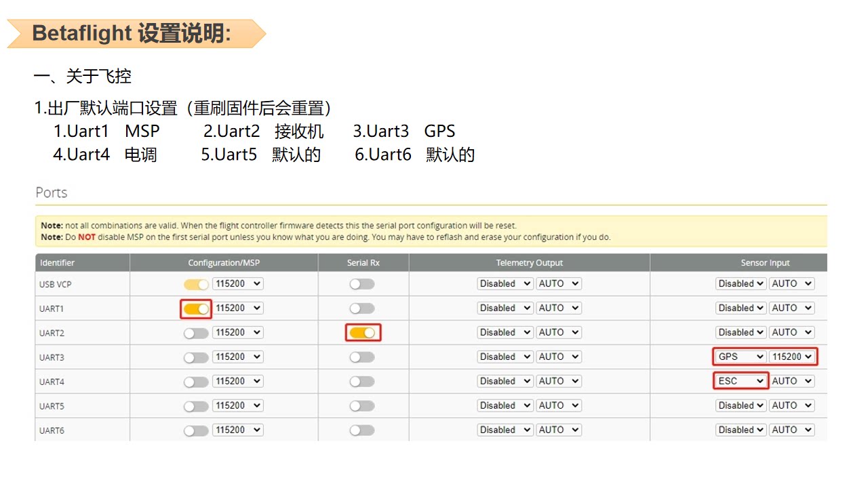This screenshot has height=488, width=868.
Task: Disable Serial Rx toggle on UART2
Action: tap(362, 333)
